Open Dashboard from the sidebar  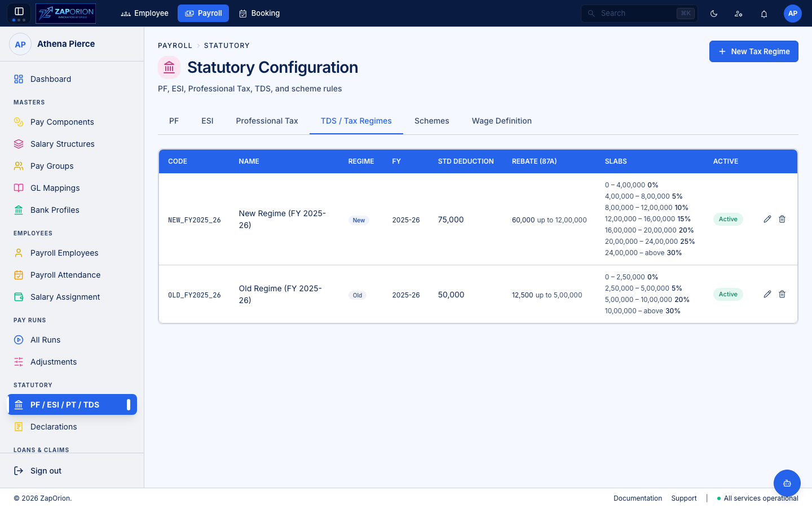72,79
